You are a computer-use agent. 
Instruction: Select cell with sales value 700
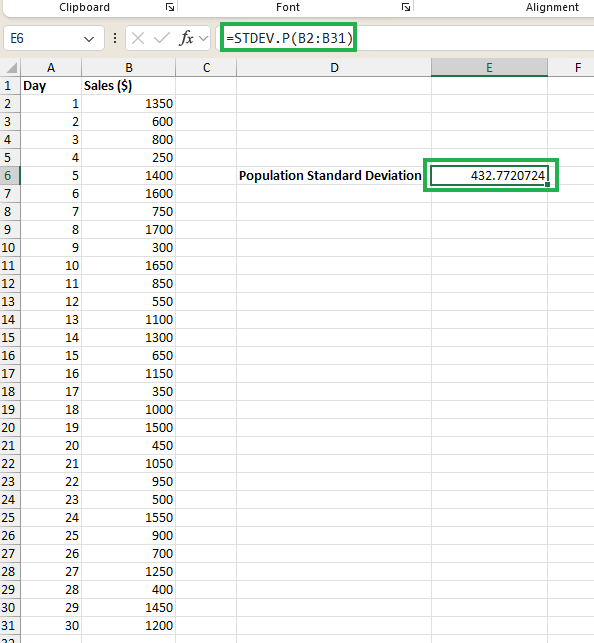click(x=129, y=554)
